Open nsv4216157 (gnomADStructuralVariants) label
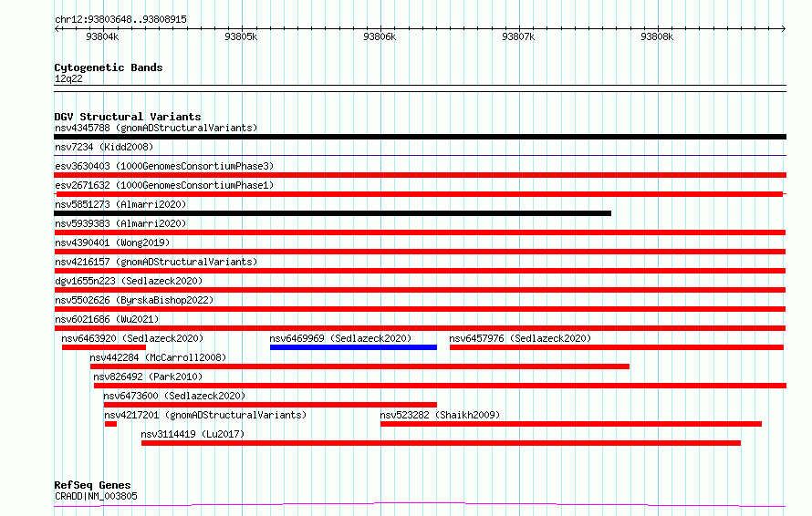Viewport: 812px width, 516px height. pos(156,262)
